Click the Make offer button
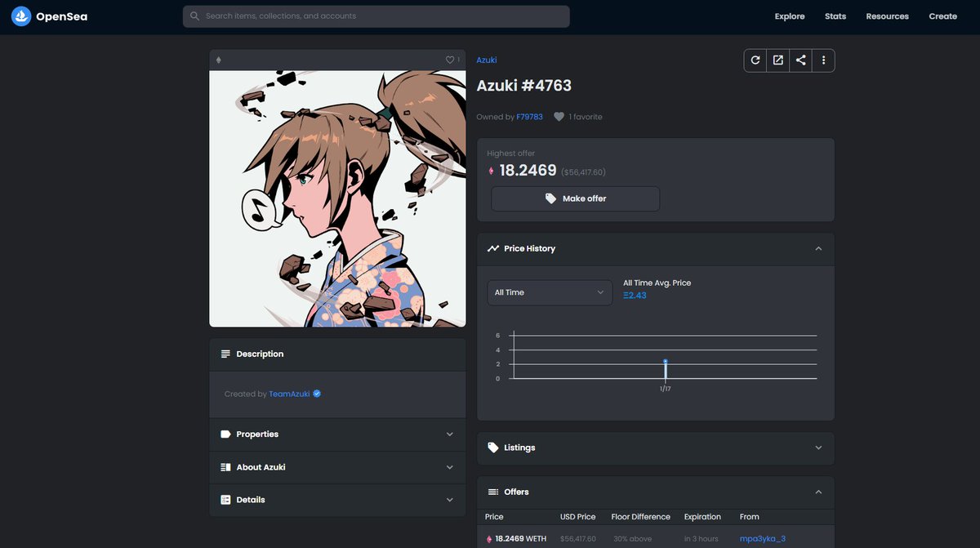The width and height of the screenshot is (980, 548). pos(575,198)
